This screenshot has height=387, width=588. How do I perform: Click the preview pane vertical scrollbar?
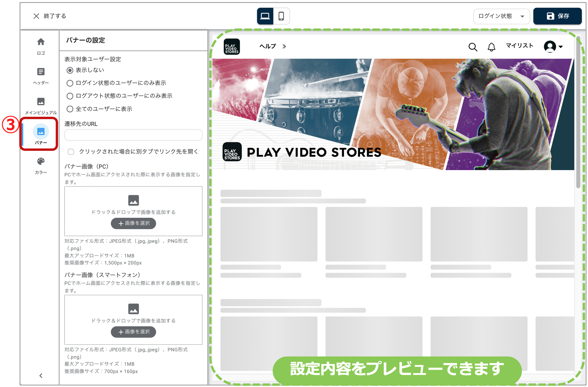point(578,113)
